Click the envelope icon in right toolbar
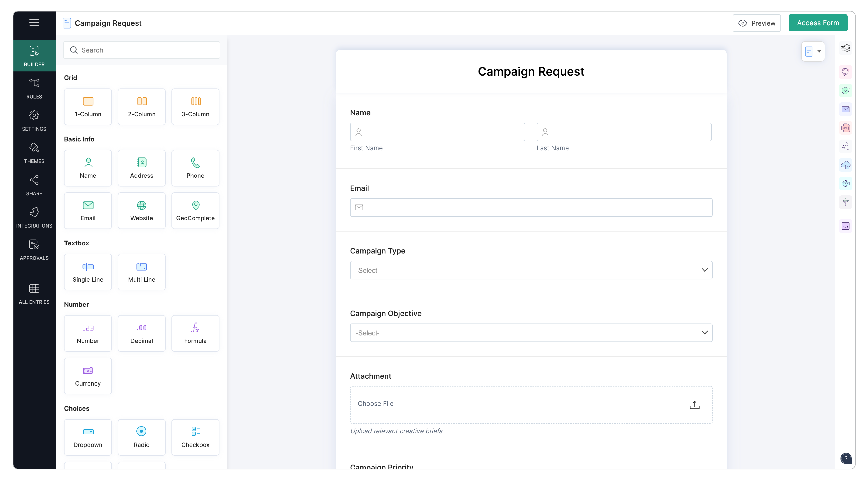This screenshot has height=482, width=868. pyautogui.click(x=845, y=109)
